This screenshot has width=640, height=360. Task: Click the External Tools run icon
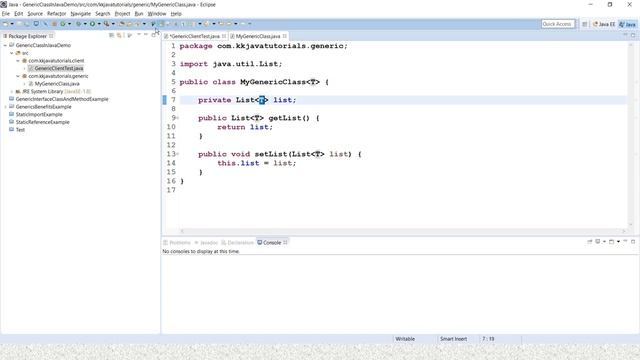pyautogui.click(x=106, y=24)
